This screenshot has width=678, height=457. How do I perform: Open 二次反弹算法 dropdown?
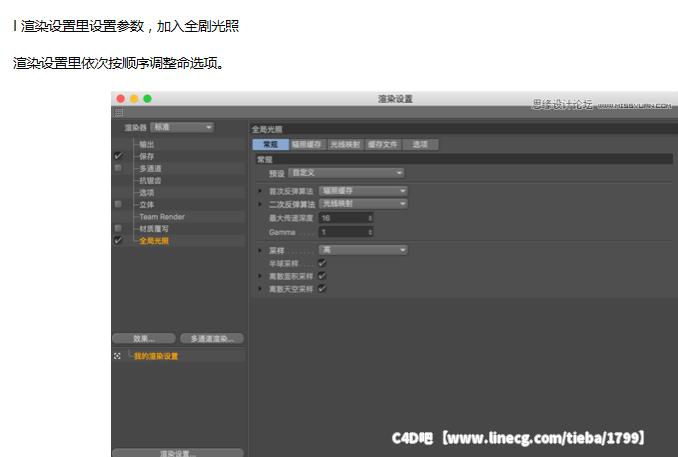click(x=363, y=204)
